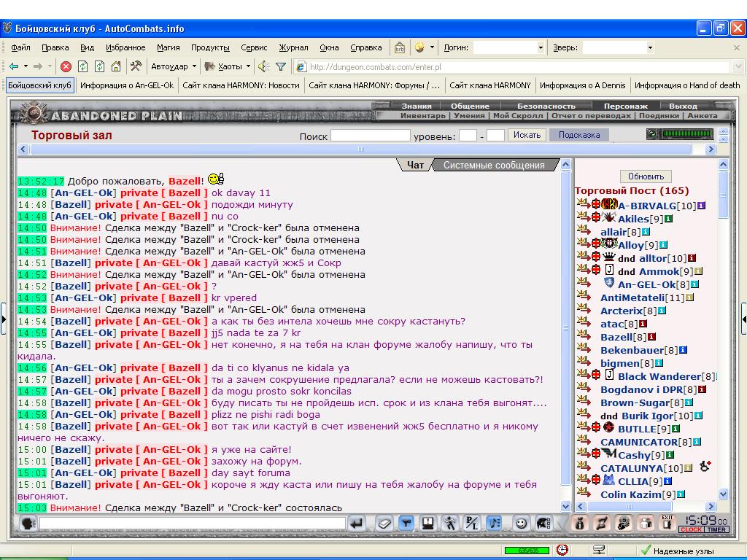Expand the address bar URL dropdown
The height and width of the screenshot is (560, 747).
[738, 66]
